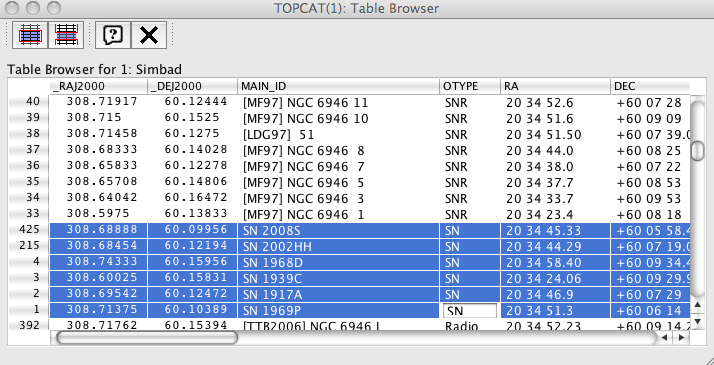Click the SN 2008S cell

pos(338,231)
